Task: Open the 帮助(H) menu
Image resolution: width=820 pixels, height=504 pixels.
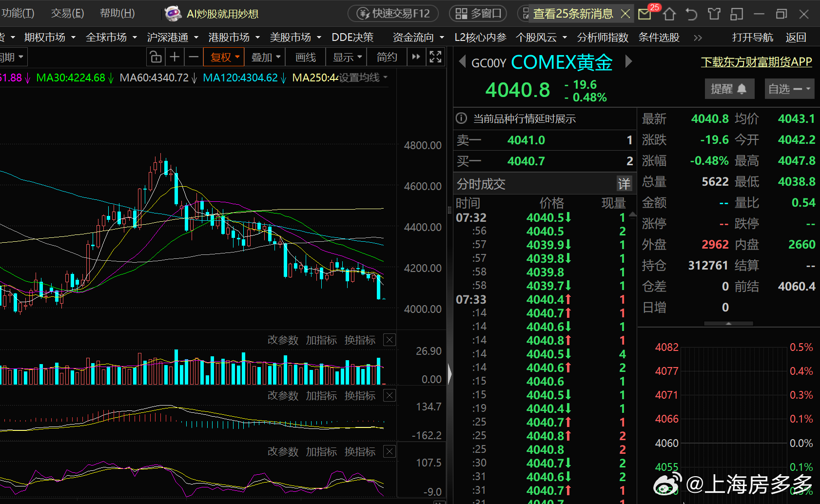Action: click(117, 13)
